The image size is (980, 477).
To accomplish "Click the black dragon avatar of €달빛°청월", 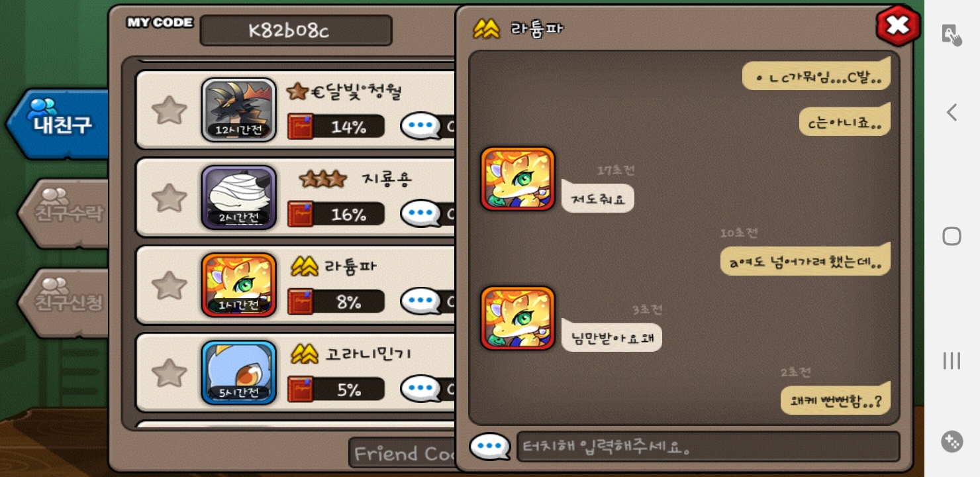I will (238, 110).
